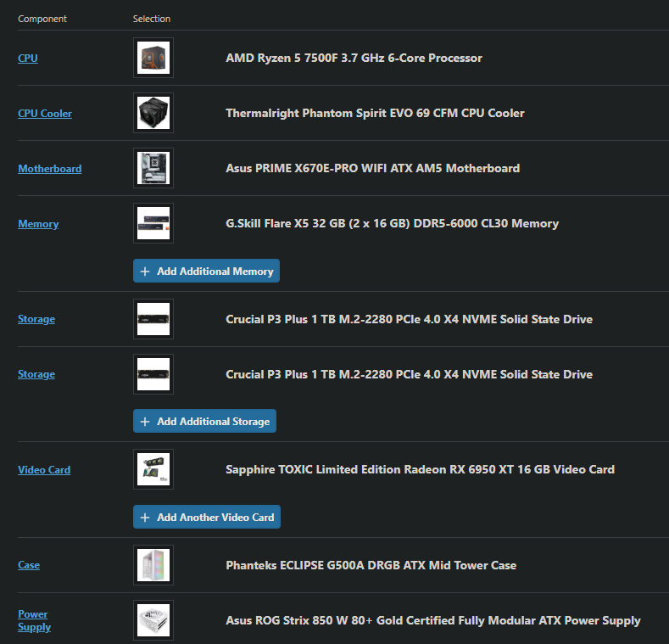The height and width of the screenshot is (644, 669).
Task: Select the Phanteks ECLIPSE G500A DRGB case name
Action: pyautogui.click(x=371, y=565)
